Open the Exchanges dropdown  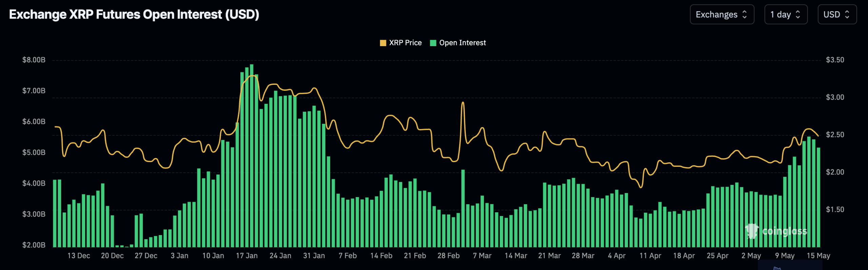click(x=722, y=15)
